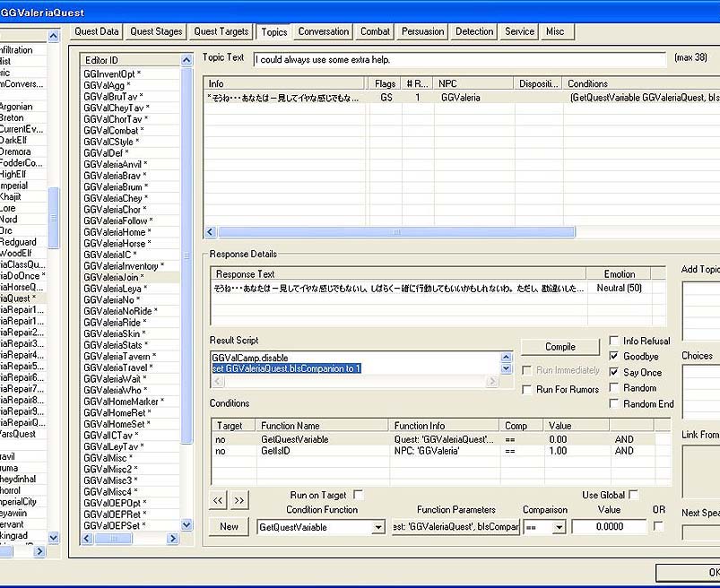Click Editor ID horizontal scroll right arrow
The width and height of the screenshot is (720, 588).
[173, 538]
